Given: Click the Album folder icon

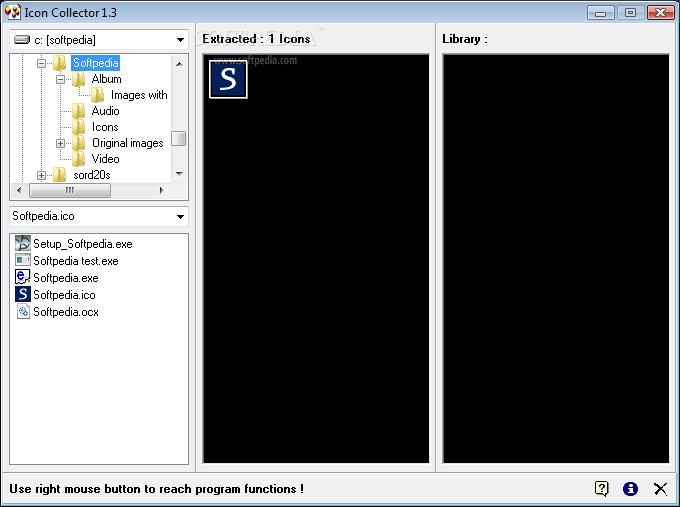Looking at the screenshot, I should [78, 79].
